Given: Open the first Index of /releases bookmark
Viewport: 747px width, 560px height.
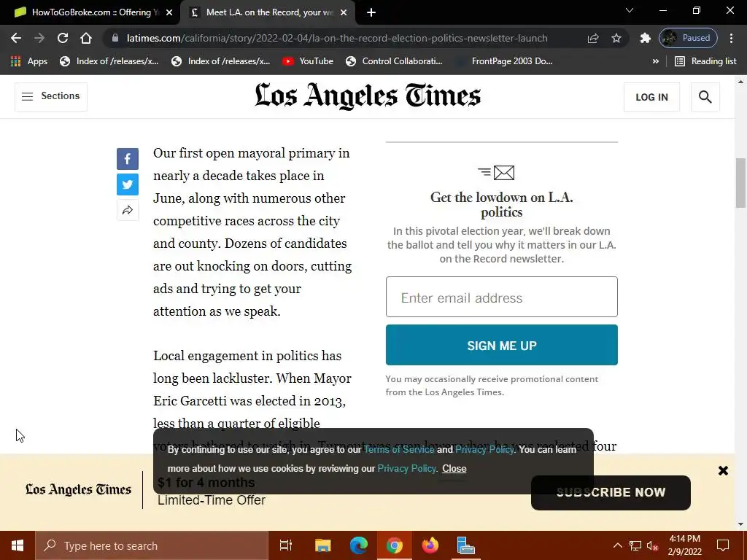Looking at the screenshot, I should (x=109, y=61).
